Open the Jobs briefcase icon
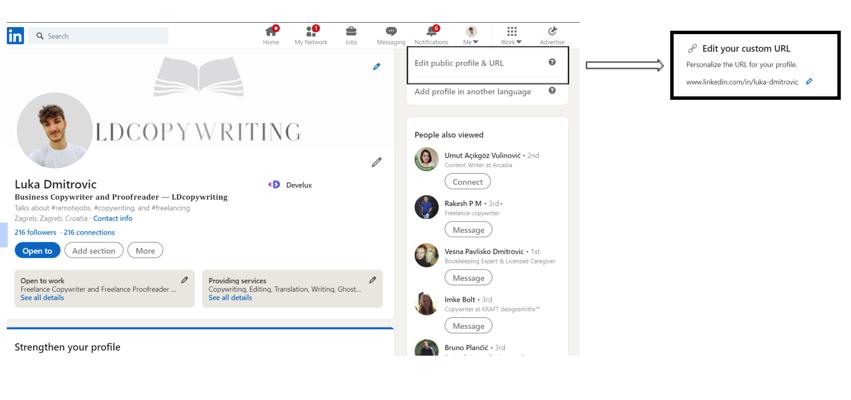Image resolution: width=851 pixels, height=400 pixels. 351,31
